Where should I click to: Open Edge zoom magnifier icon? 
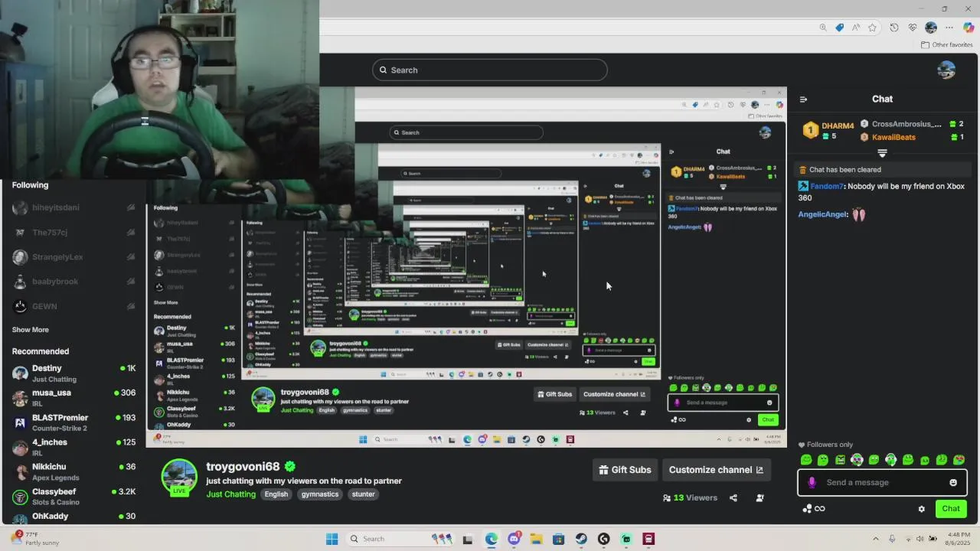pyautogui.click(x=823, y=28)
